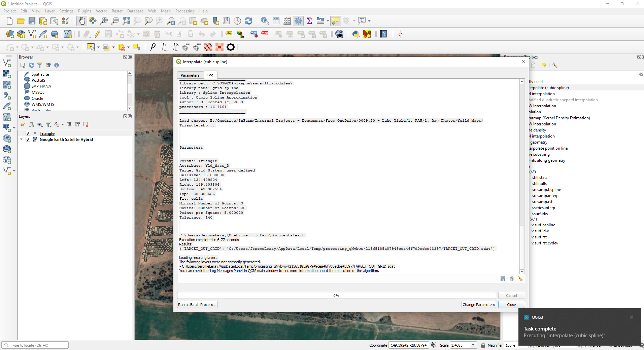Open the measure tool dropdown arrow
The image size is (644, 350).
tap(328, 21)
